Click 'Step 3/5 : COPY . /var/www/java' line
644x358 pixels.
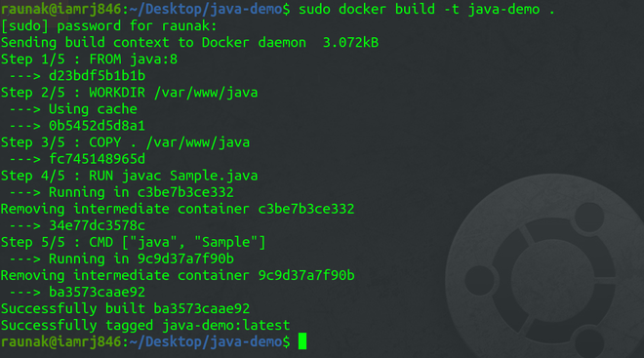coord(125,142)
